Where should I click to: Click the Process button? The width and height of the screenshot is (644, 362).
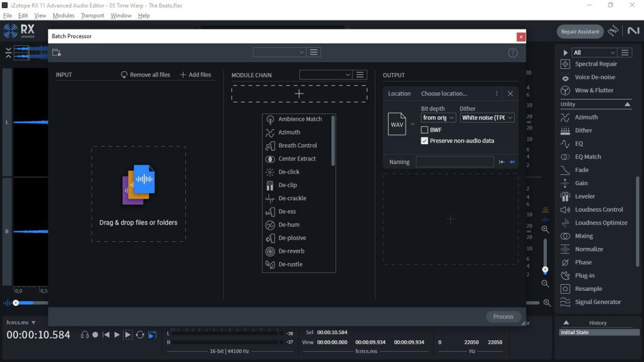[x=503, y=316]
